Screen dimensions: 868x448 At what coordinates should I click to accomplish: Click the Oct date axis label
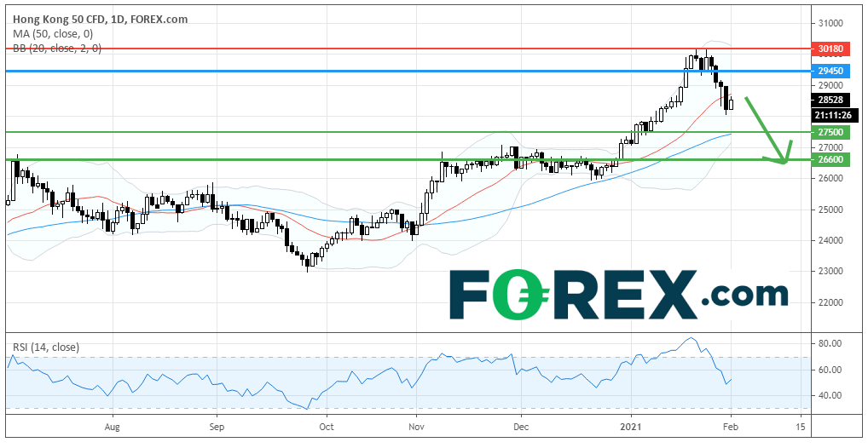[x=327, y=427]
